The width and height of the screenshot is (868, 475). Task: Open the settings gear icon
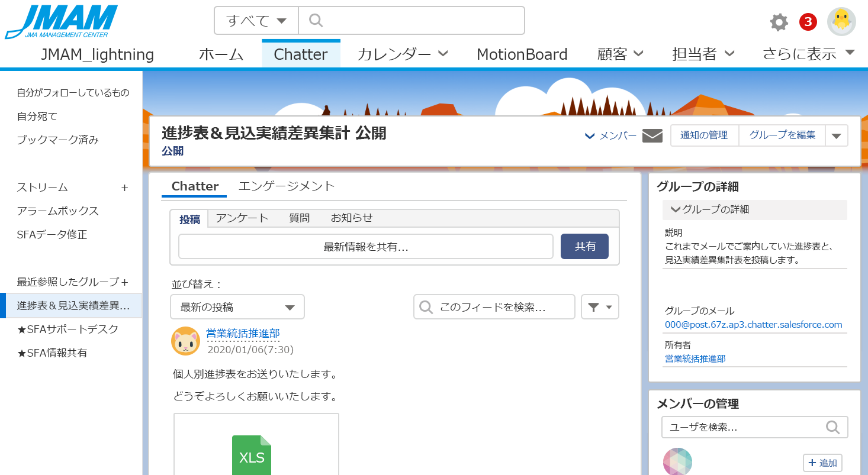pos(779,22)
